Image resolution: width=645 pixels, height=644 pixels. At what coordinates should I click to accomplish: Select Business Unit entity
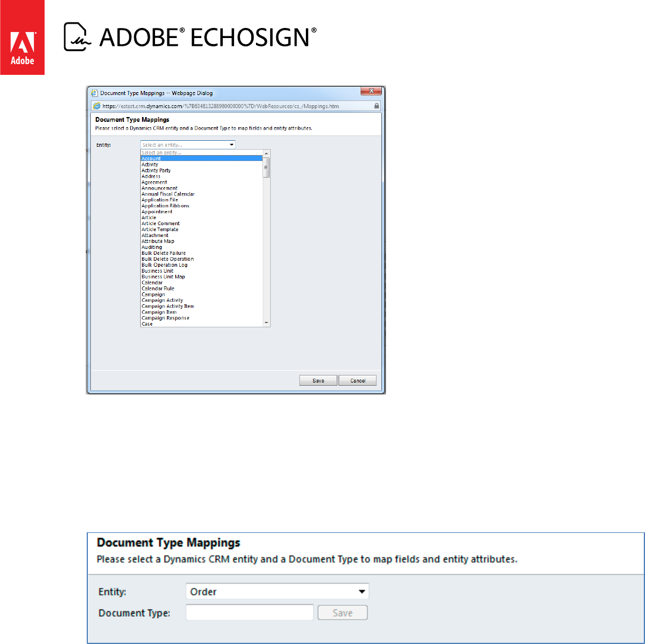click(x=201, y=271)
